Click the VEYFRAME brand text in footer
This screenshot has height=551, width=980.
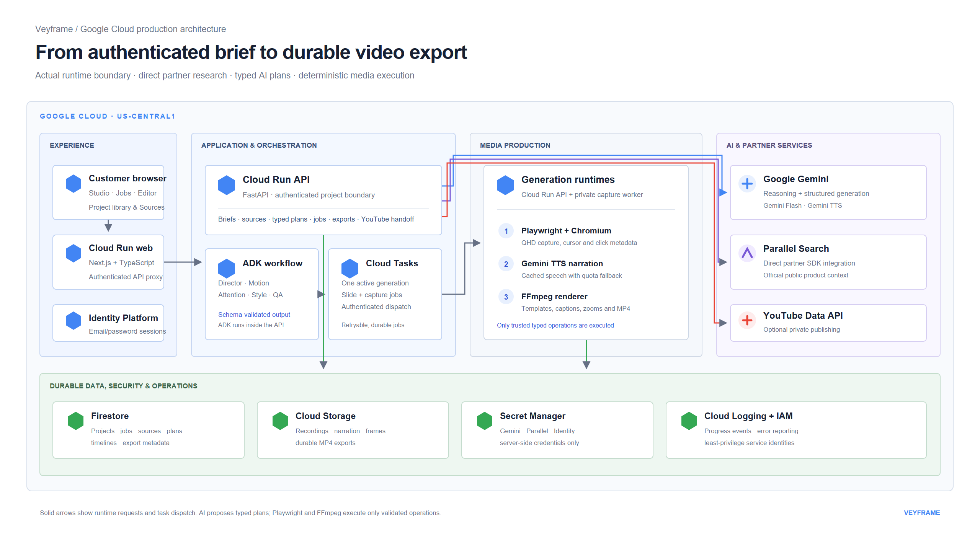[x=922, y=513]
